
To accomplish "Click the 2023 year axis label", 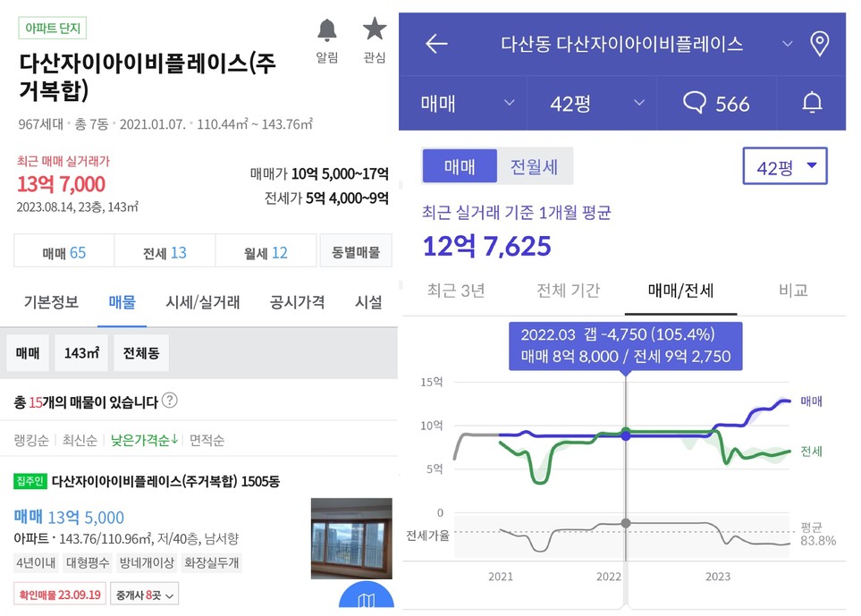I will [718, 577].
